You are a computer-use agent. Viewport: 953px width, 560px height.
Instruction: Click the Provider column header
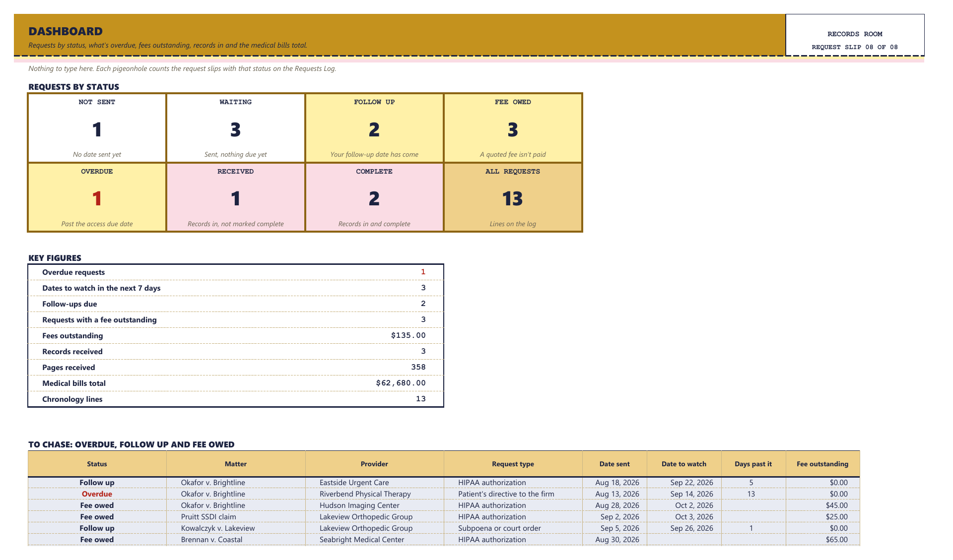(x=374, y=464)
